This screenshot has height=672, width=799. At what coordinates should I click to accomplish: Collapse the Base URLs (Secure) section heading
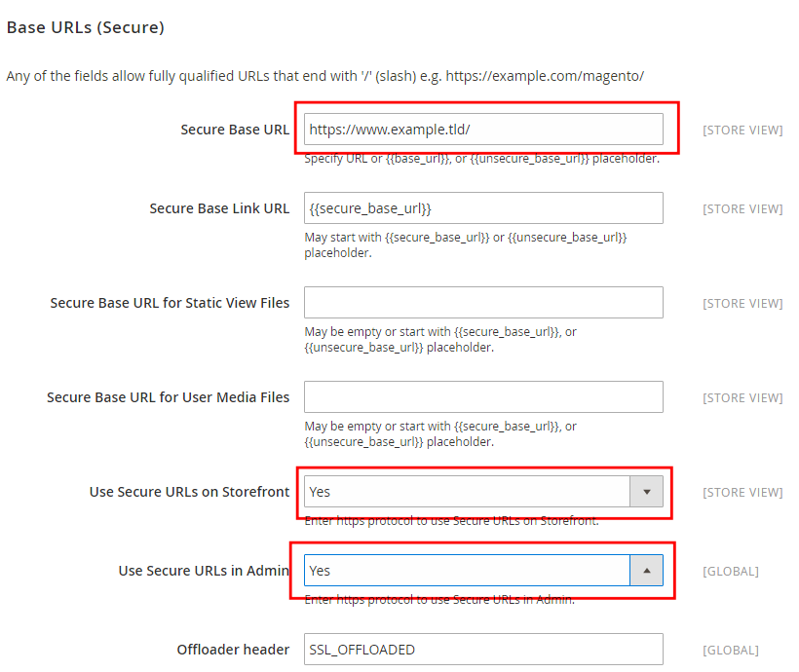pos(86,27)
